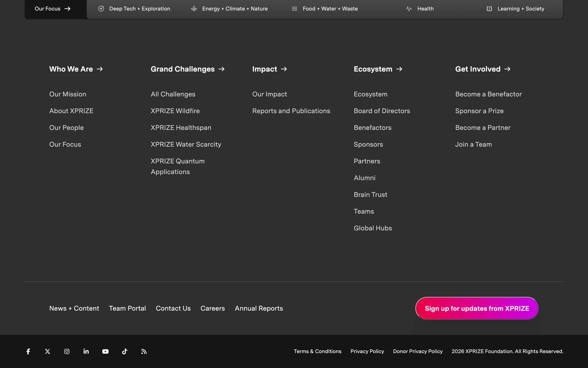Image resolution: width=588 pixels, height=368 pixels.
Task: Open Alumni page
Action: click(365, 178)
